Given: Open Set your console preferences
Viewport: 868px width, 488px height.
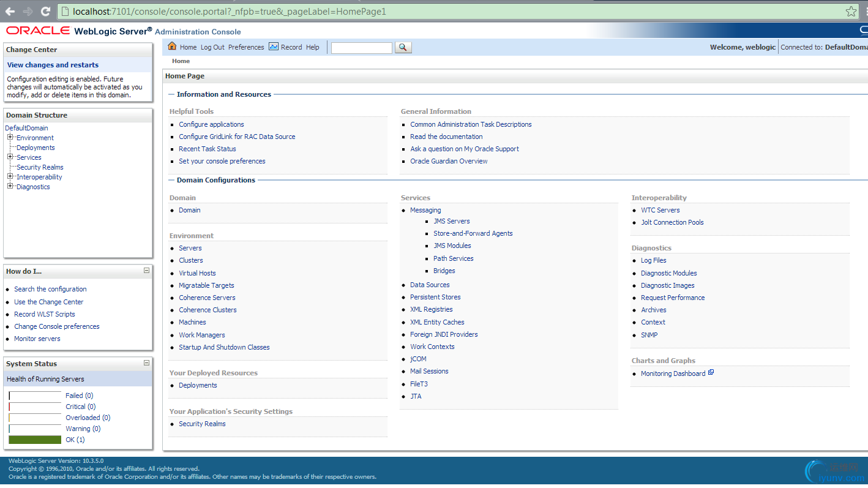Looking at the screenshot, I should point(222,161).
